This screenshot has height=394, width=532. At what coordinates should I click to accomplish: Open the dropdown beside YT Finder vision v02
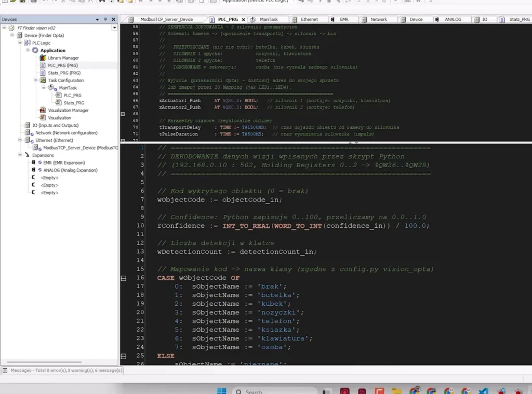114,28
